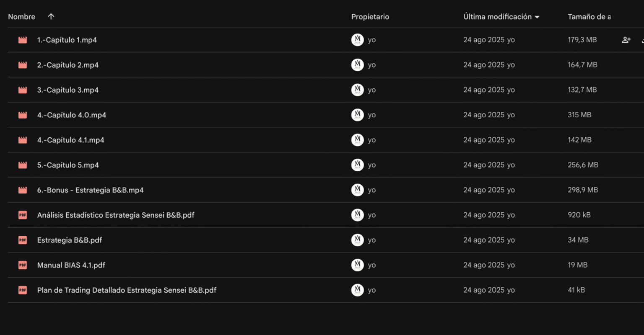This screenshot has height=335, width=644.
Task: Click the PDF icon for Estrategia B&B.pdf
Action: click(23, 240)
